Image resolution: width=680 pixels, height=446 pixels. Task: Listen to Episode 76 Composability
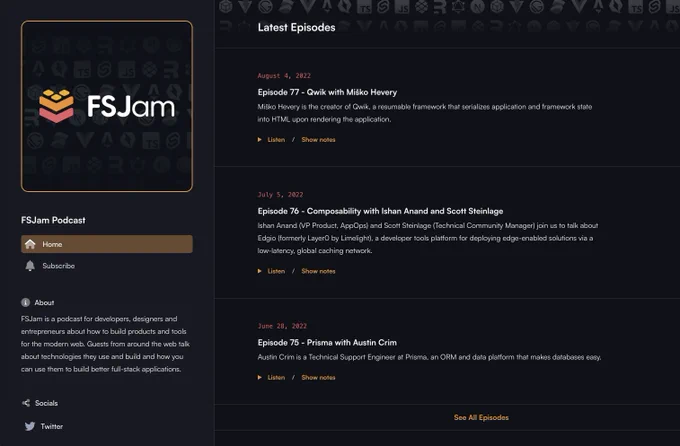276,271
